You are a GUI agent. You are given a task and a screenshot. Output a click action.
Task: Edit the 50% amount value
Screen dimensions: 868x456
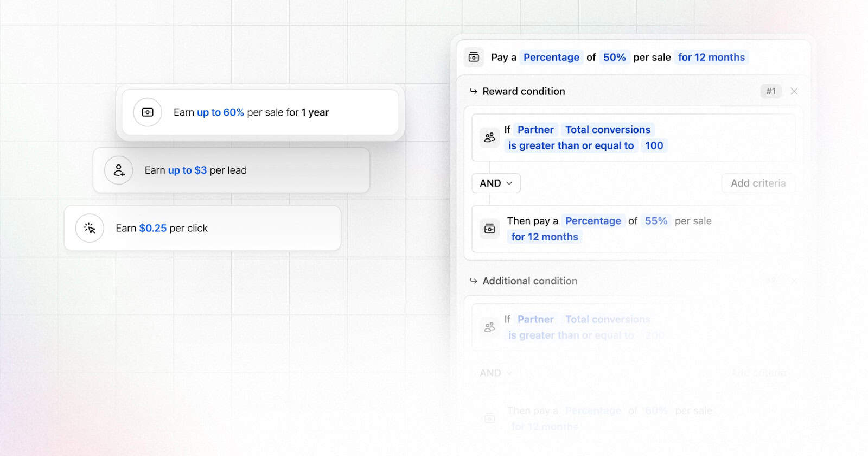[614, 58]
